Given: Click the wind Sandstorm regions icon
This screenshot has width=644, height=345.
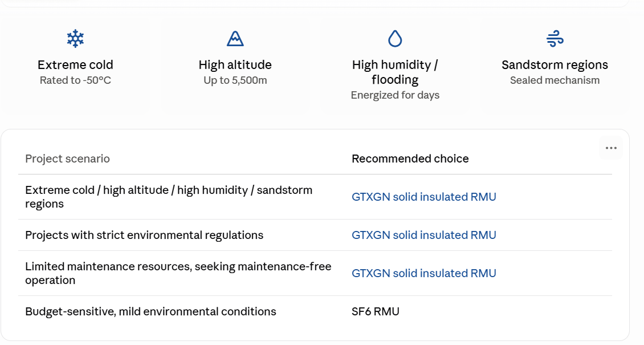Looking at the screenshot, I should coord(555,39).
